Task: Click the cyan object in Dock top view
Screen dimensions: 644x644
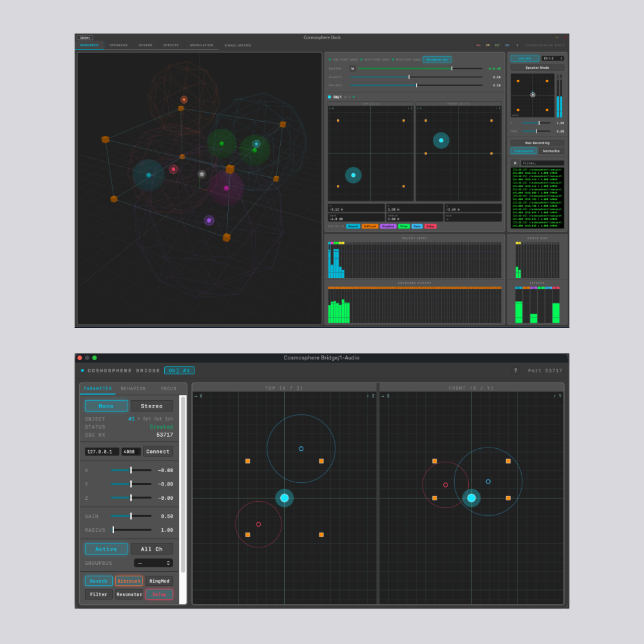Action: pyautogui.click(x=353, y=175)
